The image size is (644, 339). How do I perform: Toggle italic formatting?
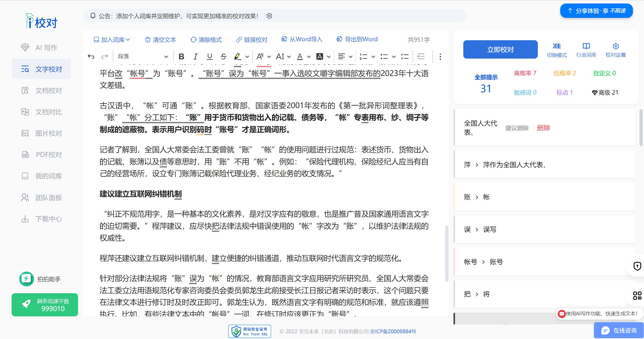195,57
